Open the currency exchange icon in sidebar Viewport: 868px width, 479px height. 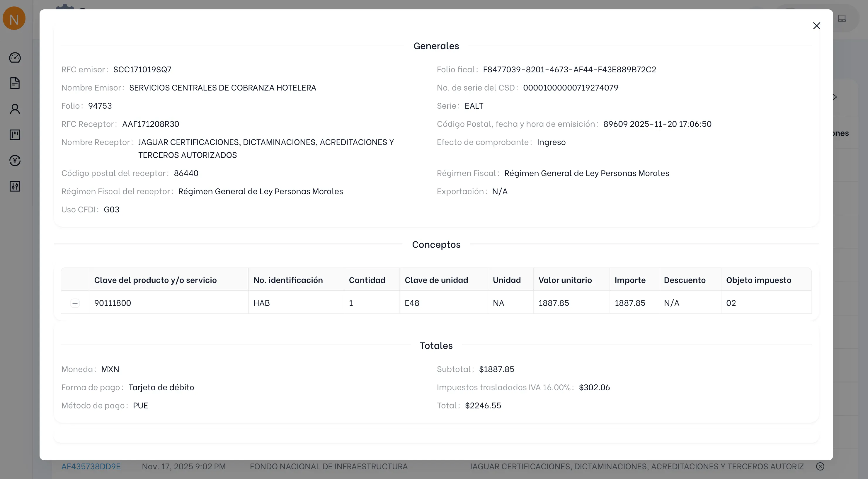pyautogui.click(x=15, y=160)
